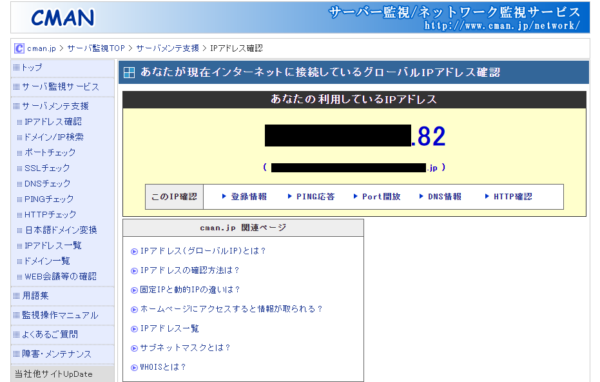This screenshot has width=600, height=382.
Task: Open DNSチェック in sidebar
Action: pyautogui.click(x=47, y=183)
